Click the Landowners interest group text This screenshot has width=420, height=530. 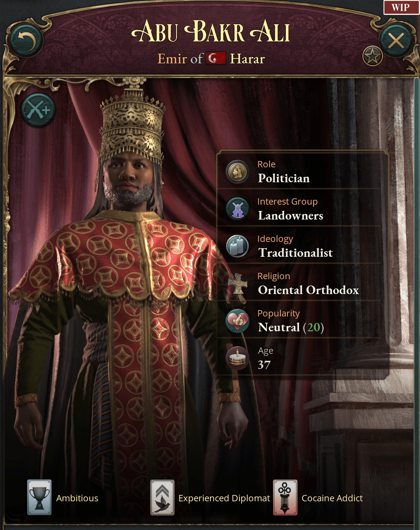290,215
